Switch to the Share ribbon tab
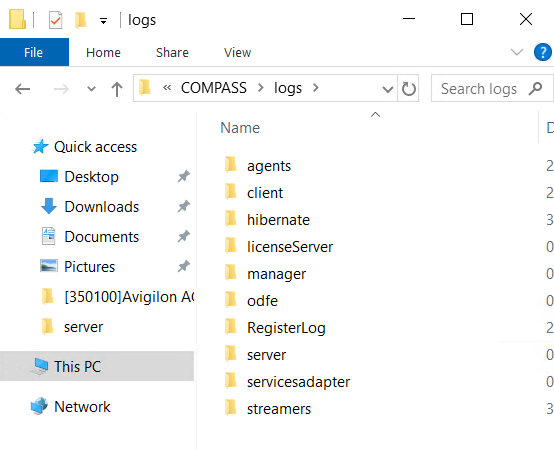This screenshot has height=450, width=554. point(172,53)
